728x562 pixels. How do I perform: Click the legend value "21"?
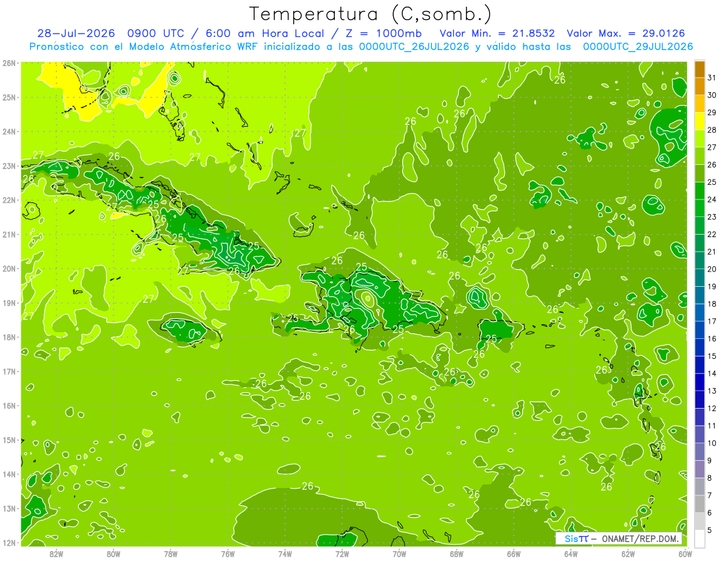click(x=712, y=252)
